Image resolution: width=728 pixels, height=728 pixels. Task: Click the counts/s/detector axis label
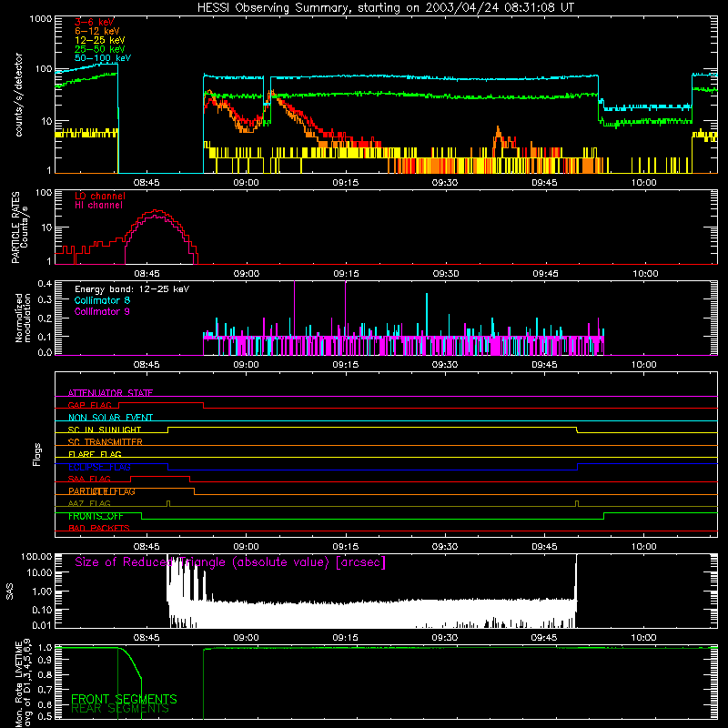(18, 95)
